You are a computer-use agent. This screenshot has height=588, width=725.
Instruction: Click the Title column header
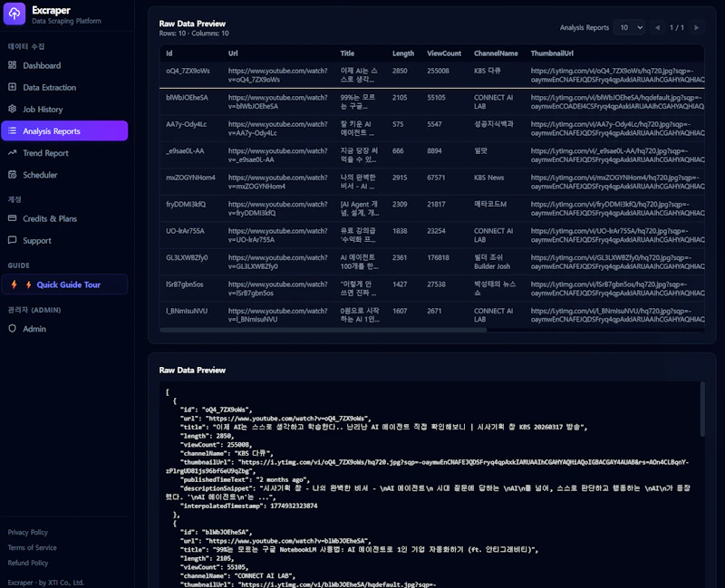347,53
